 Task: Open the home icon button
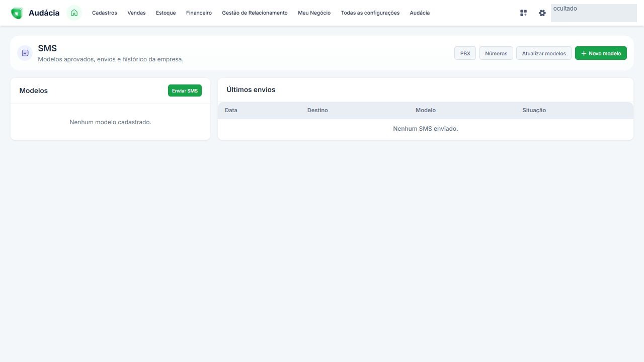coord(74,13)
